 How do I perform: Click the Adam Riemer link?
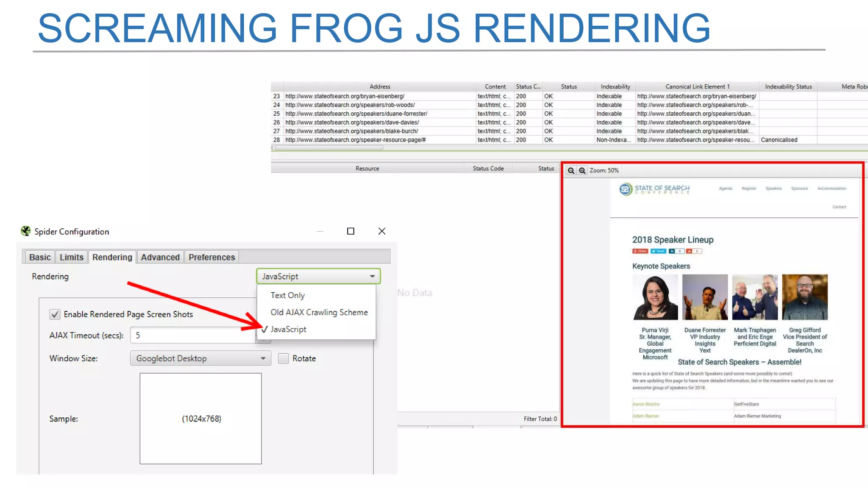(x=645, y=416)
